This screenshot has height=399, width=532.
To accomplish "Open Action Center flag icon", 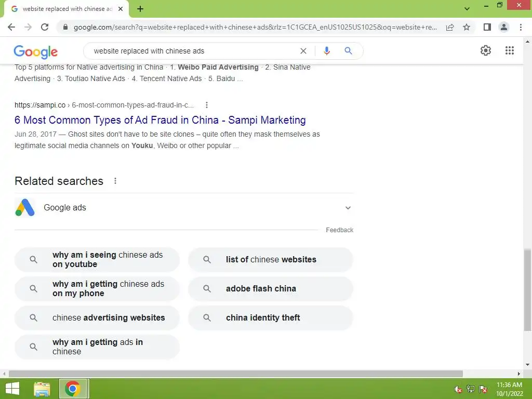I will [483, 389].
